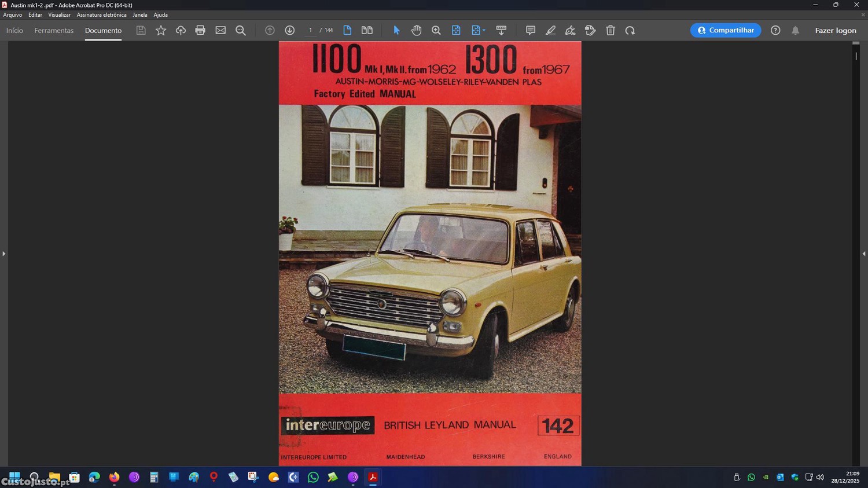Click the Print file icon
Screen dimensions: 868x488
tap(200, 31)
